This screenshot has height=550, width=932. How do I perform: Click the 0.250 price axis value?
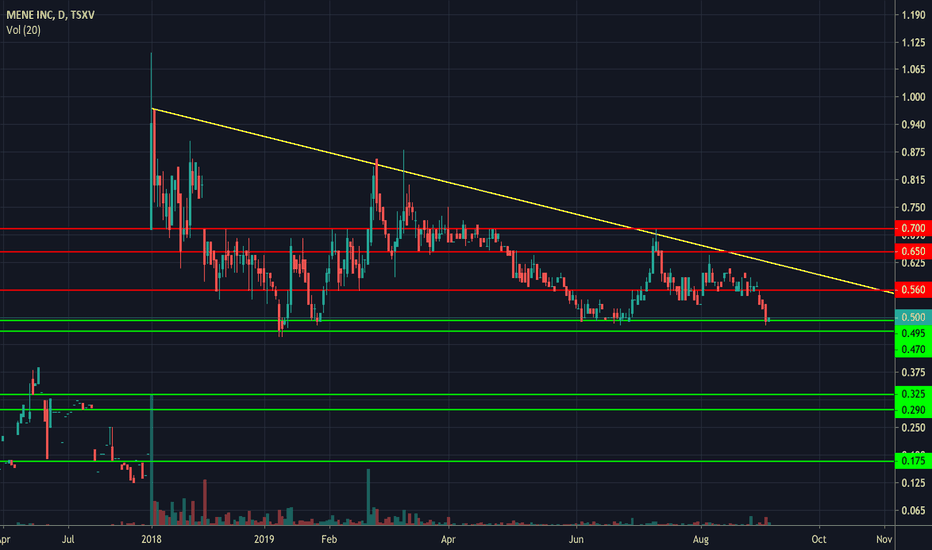(x=913, y=428)
